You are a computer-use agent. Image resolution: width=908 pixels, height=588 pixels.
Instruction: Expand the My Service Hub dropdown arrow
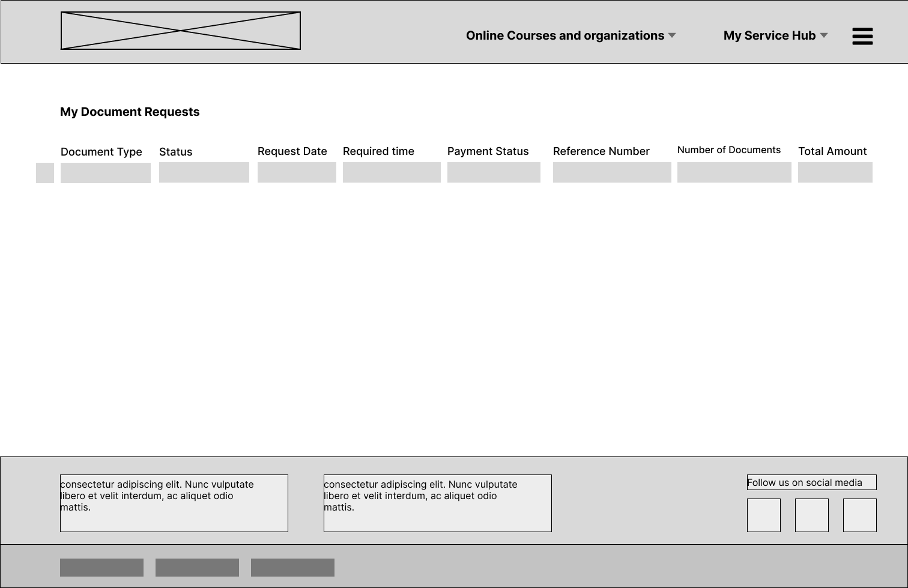point(824,35)
